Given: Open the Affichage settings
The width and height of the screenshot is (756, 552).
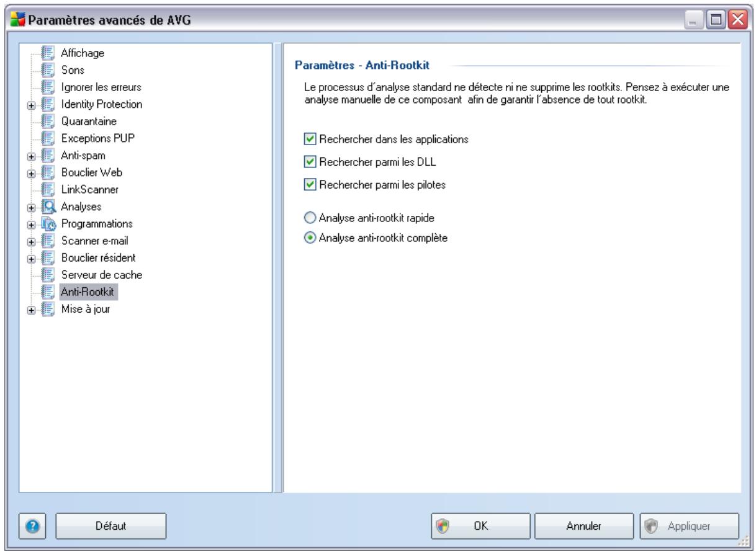Looking at the screenshot, I should 83,53.
